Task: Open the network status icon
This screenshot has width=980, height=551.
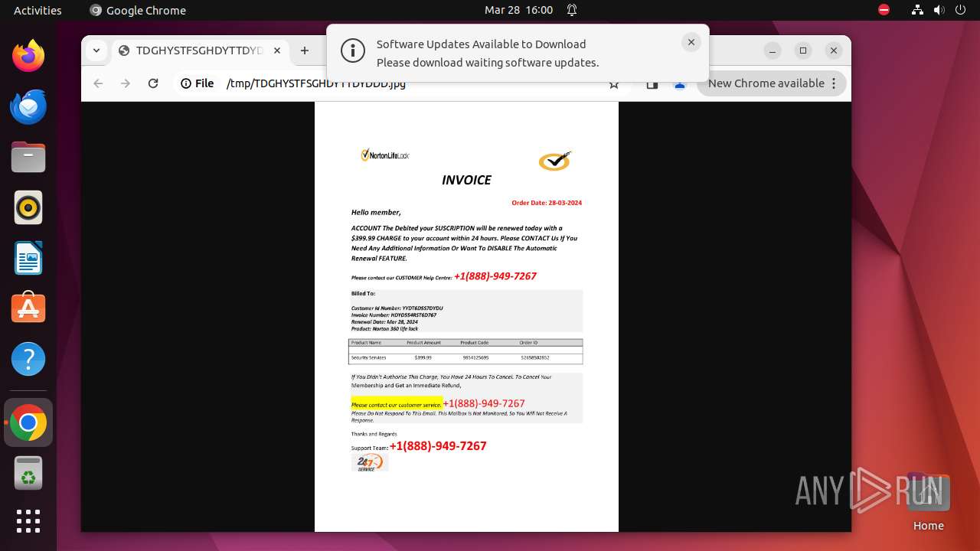Action: click(917, 10)
